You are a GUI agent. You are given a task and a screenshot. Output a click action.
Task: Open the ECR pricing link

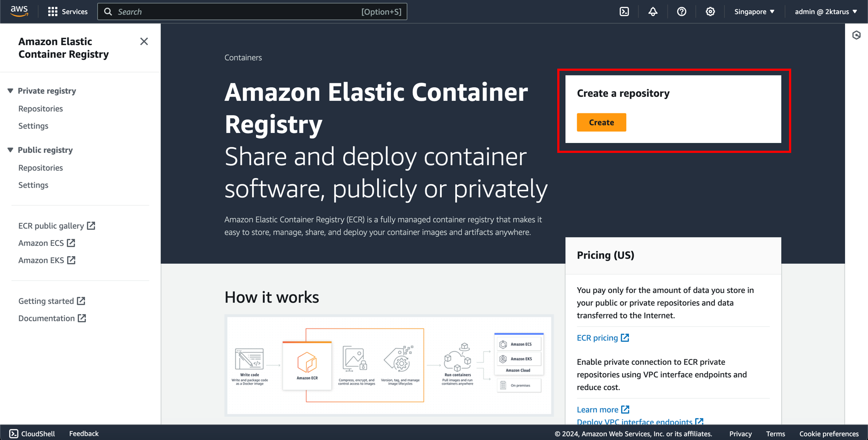tap(597, 338)
